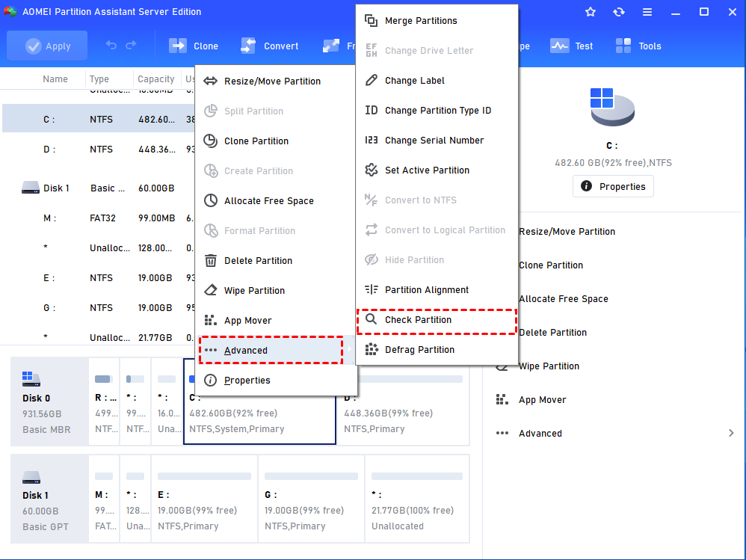Choose App Mover in context menu
746x560 pixels.
coord(276,321)
